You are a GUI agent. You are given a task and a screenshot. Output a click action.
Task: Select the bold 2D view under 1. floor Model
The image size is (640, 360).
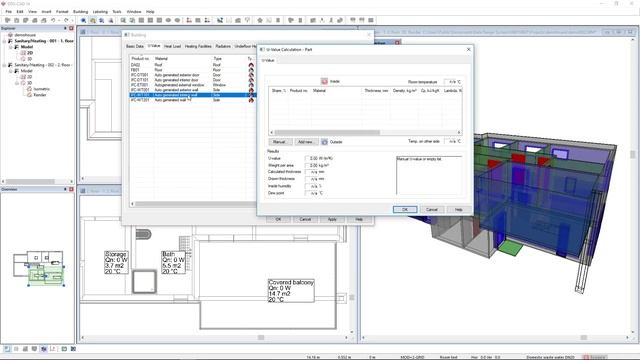(30, 53)
